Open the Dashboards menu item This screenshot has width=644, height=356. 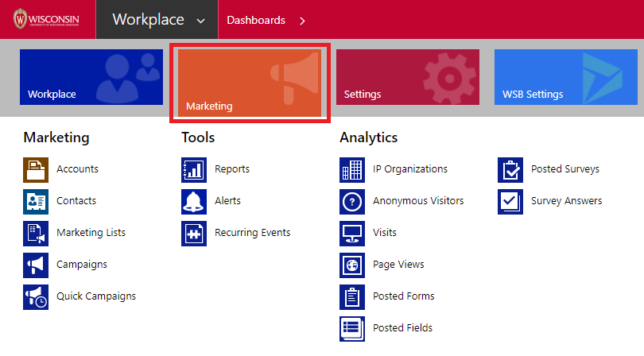point(256,20)
